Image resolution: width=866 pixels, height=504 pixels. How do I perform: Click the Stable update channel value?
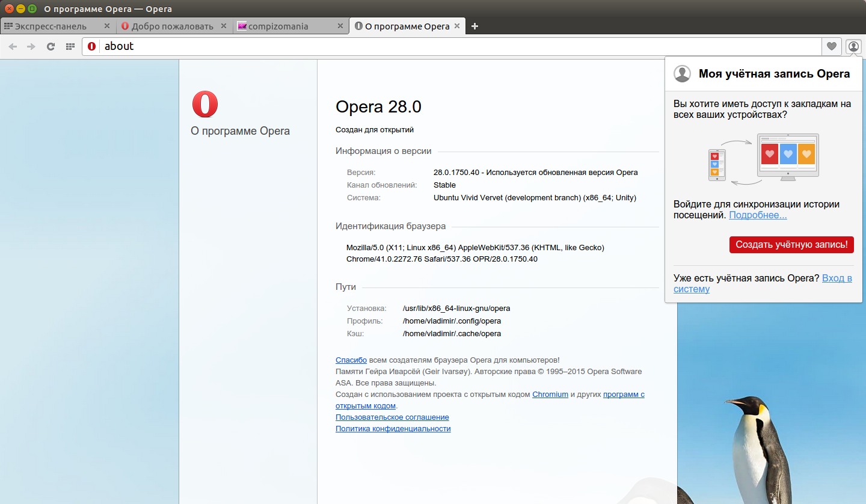[x=444, y=185]
